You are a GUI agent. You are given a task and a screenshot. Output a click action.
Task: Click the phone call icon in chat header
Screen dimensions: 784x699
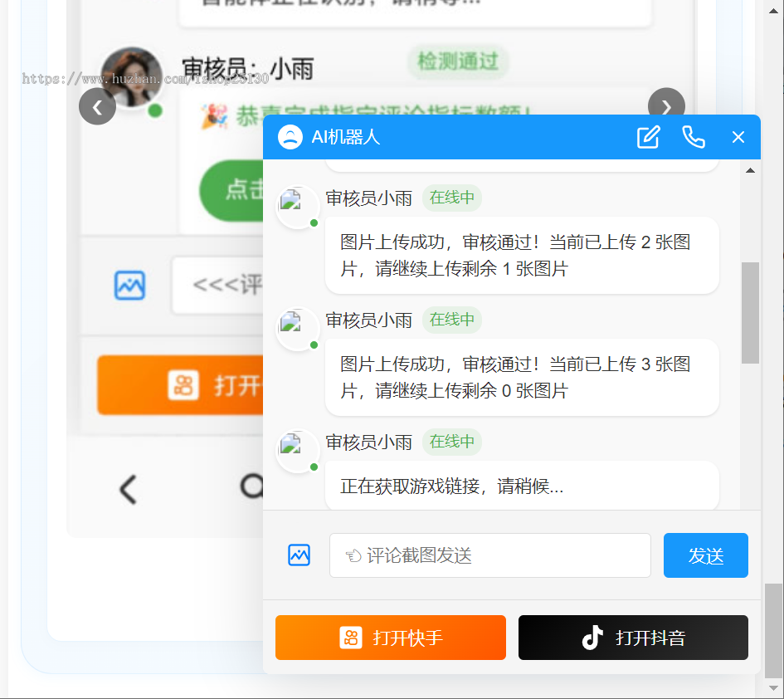pyautogui.click(x=694, y=137)
